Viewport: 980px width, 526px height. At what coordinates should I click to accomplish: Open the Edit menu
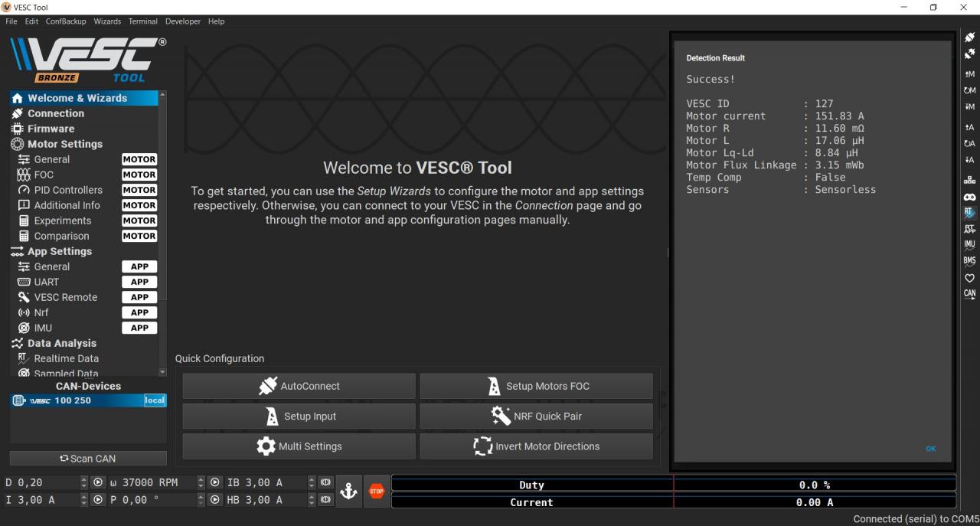click(x=31, y=21)
